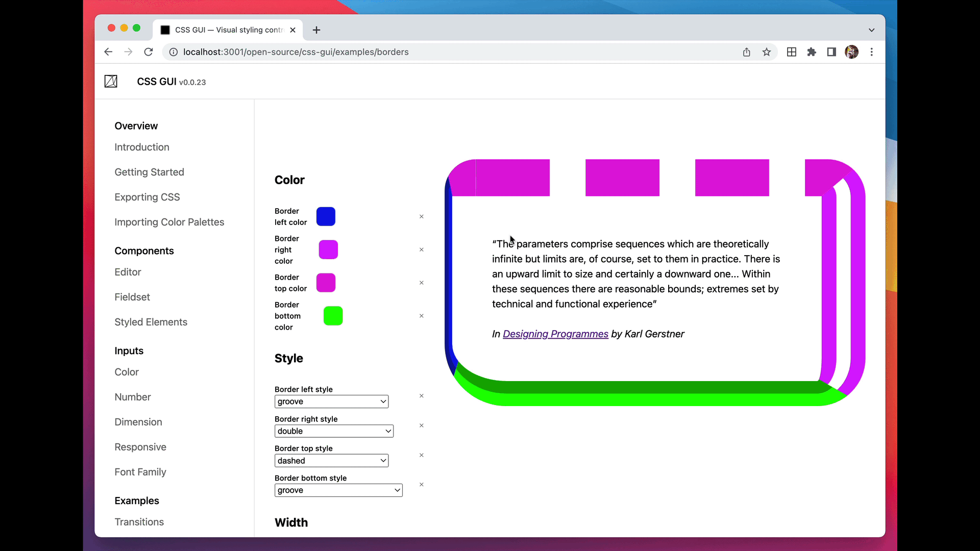Click the green border bottom color swatch
This screenshot has height=551, width=980.
[333, 316]
